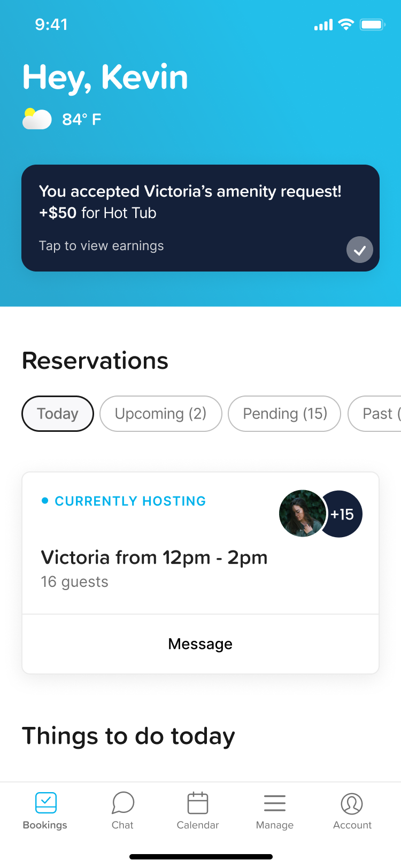Open the Bookings tab icon

(45, 803)
